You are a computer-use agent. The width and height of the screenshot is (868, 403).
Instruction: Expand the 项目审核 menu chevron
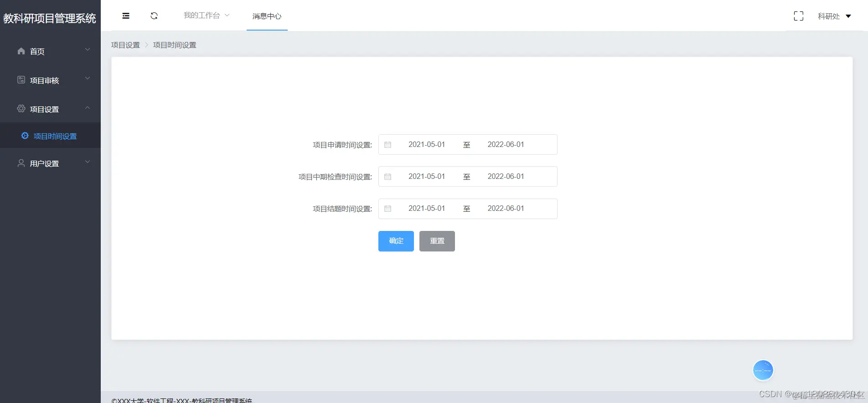pyautogui.click(x=88, y=79)
